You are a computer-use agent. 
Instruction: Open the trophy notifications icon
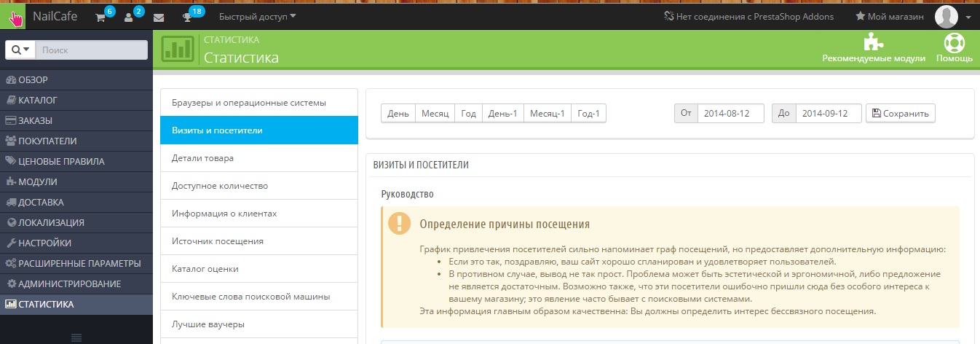(x=187, y=17)
